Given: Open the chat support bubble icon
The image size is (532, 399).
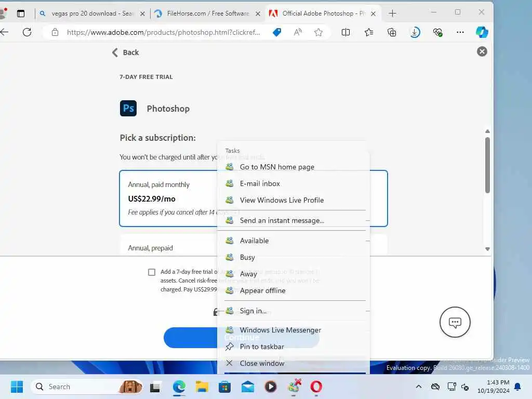Looking at the screenshot, I should (455, 322).
